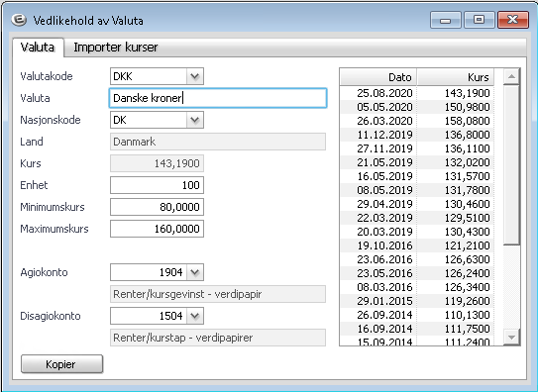This screenshot has height=392, width=538.
Task: Select the row dated 22.03.2019
Action: coord(417,218)
